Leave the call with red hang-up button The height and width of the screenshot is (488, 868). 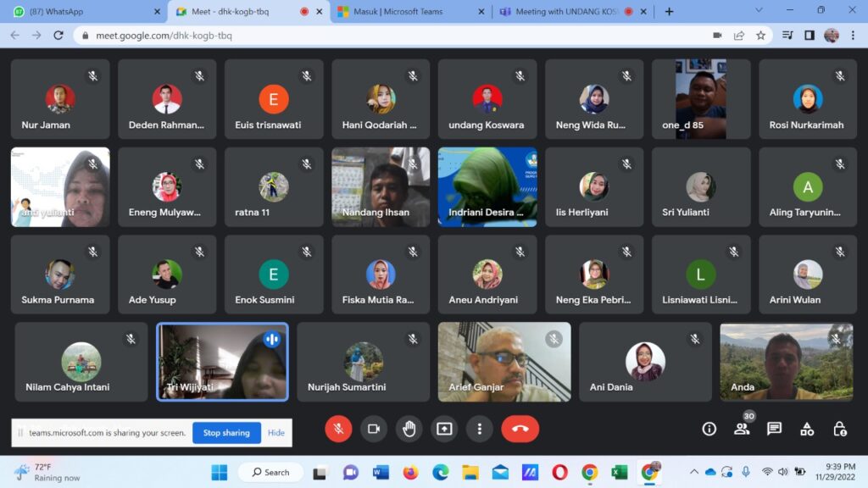[520, 429]
